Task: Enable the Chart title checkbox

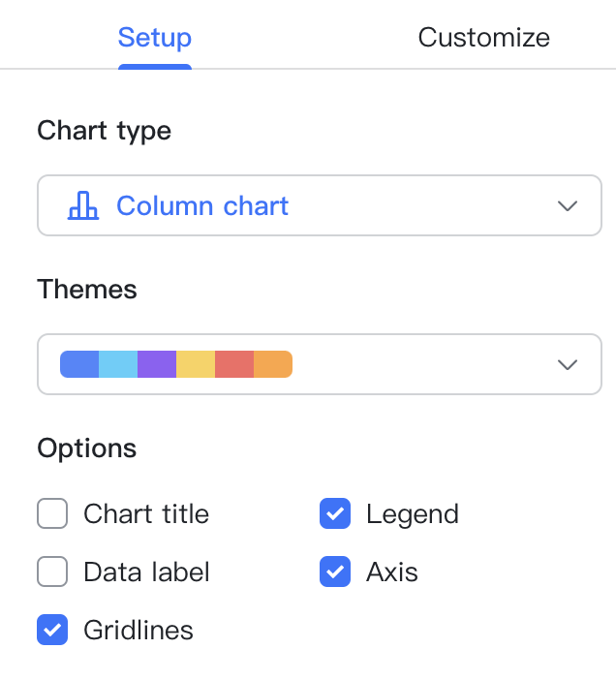Action: click(52, 513)
